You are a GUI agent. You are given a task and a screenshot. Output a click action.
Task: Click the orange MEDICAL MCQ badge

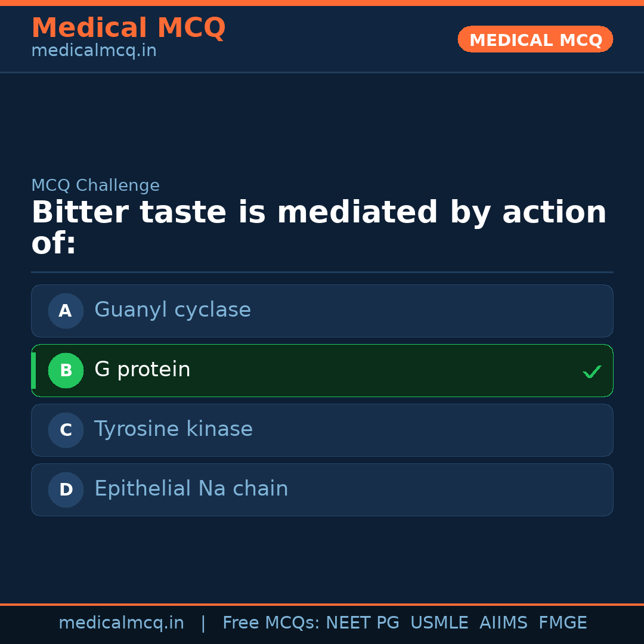point(535,39)
